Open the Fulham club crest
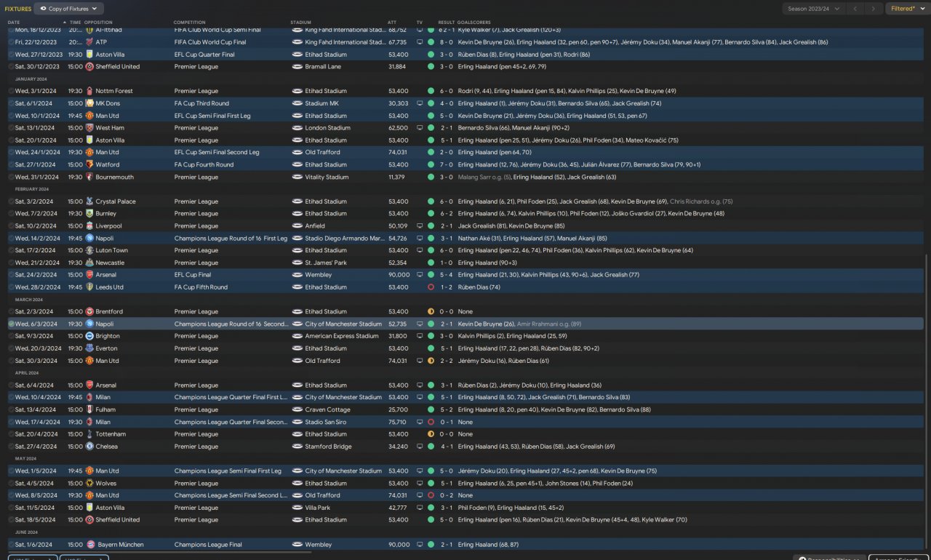 (x=89, y=409)
